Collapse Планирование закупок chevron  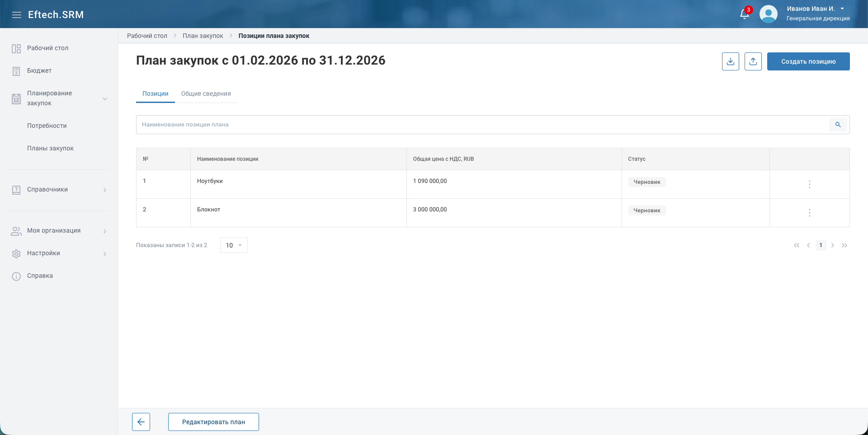[105, 98]
